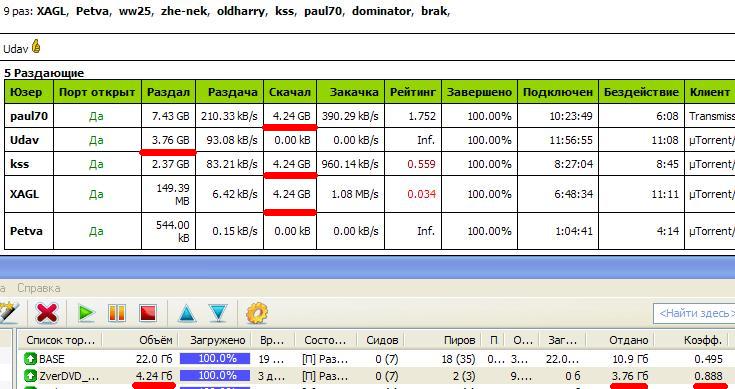Click the 1.752 rating value for paul70
The width and height of the screenshot is (735, 389).
[x=422, y=116]
